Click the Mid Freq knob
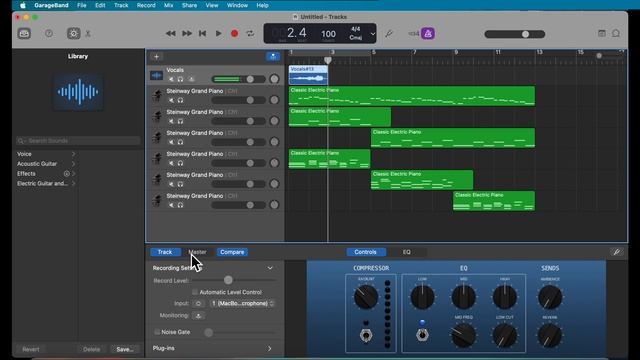The height and width of the screenshot is (360, 640). click(464, 335)
